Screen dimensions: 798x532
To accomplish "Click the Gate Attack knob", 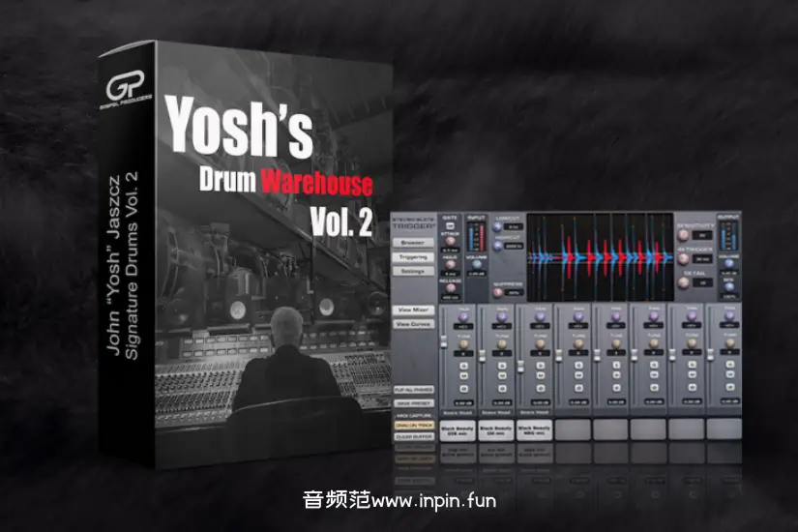I will 450,241.
